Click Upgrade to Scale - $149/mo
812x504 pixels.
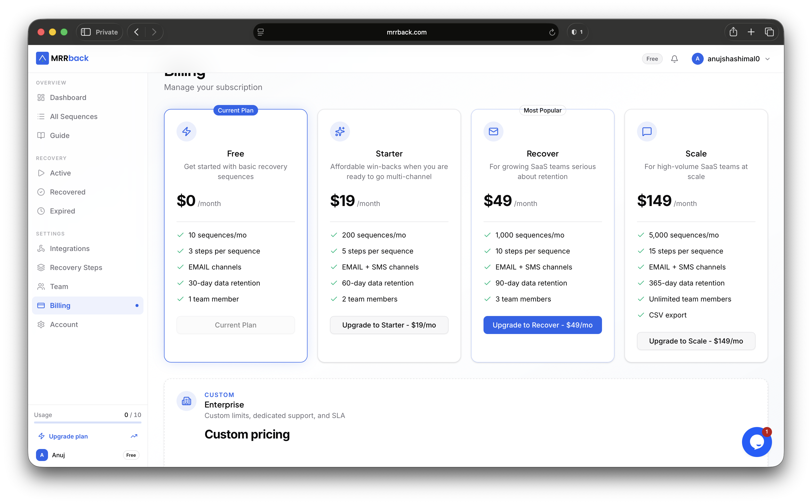[696, 341]
